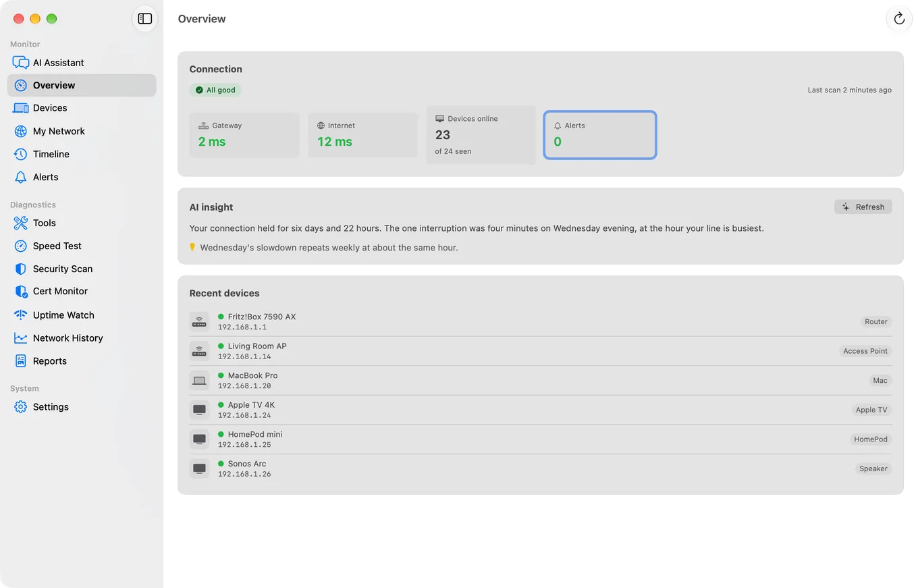Viewport: 918px width, 588px height.
Task: Click the Access Point tag
Action: 865,351
